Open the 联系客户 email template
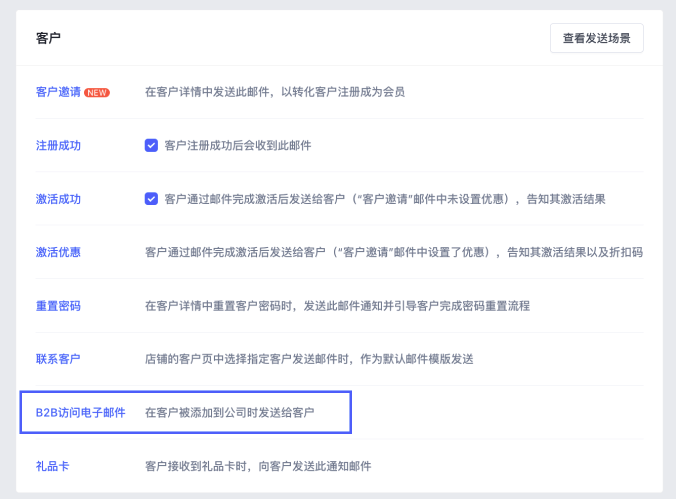 point(58,359)
